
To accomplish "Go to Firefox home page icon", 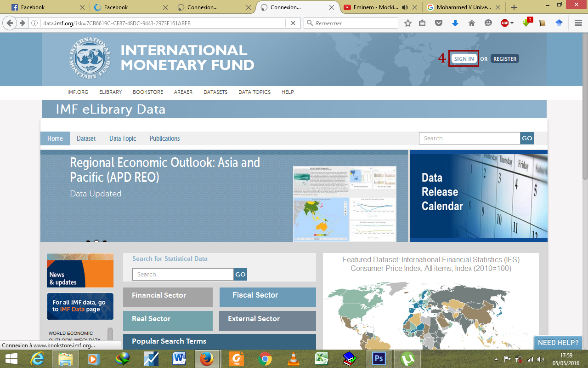I will (472, 23).
